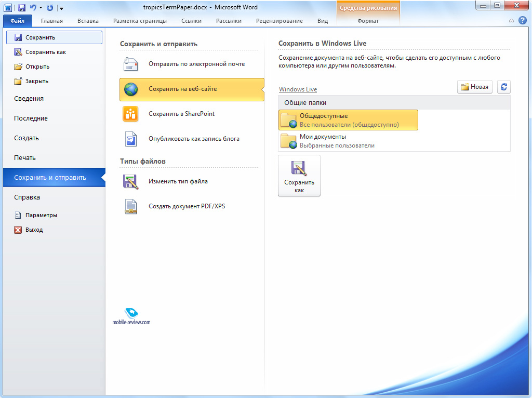The width and height of the screenshot is (532, 399).
Task: Click the Redo icon in quick access toolbar
Action: tap(50, 7)
